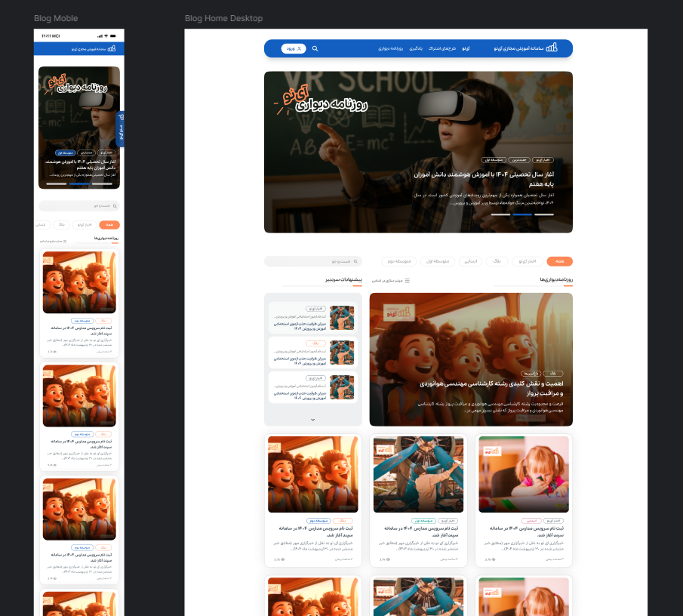Click the magnifier icon in desktop 'جست و جو' field

point(357,261)
